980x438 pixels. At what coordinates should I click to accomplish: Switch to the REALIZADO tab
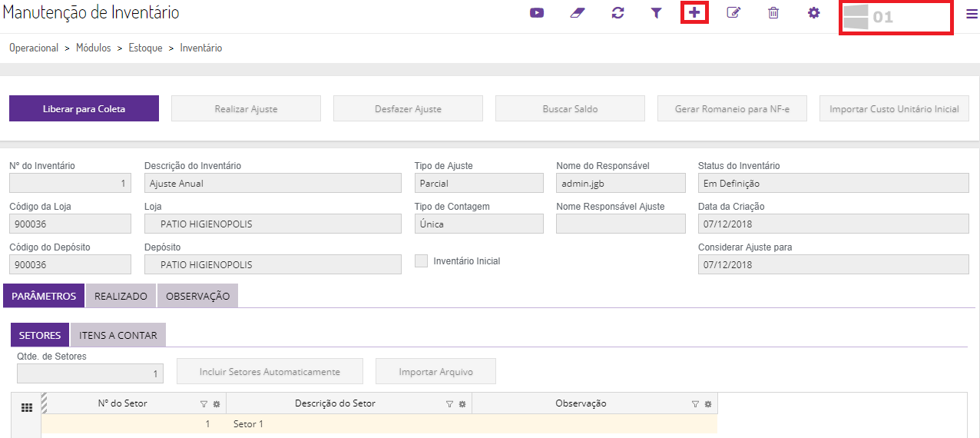(x=121, y=296)
